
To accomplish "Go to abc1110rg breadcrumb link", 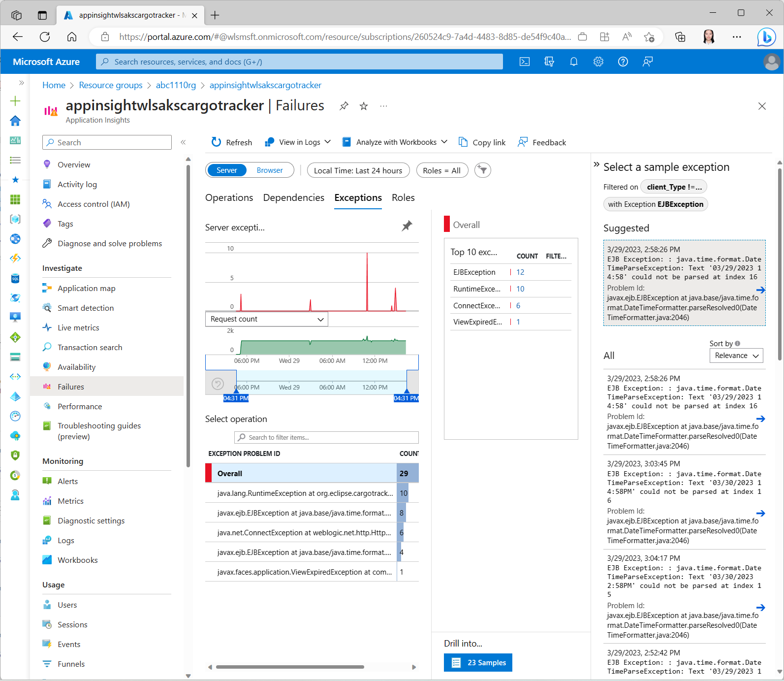I will point(176,85).
